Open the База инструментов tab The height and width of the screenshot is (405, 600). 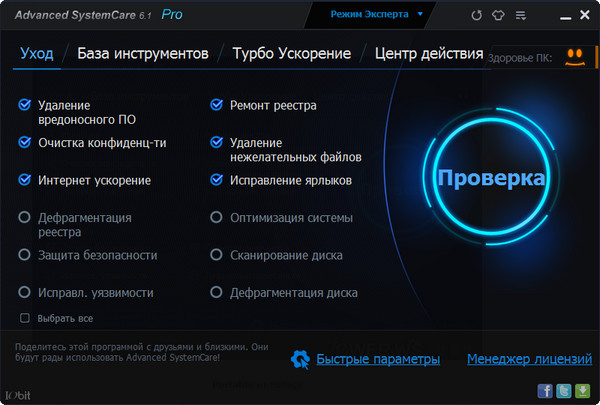(x=143, y=54)
